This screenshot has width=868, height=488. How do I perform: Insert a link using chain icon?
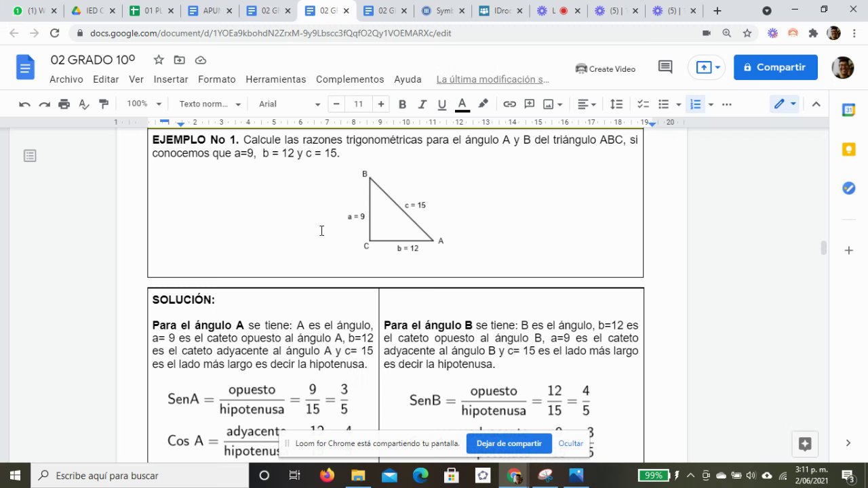509,104
